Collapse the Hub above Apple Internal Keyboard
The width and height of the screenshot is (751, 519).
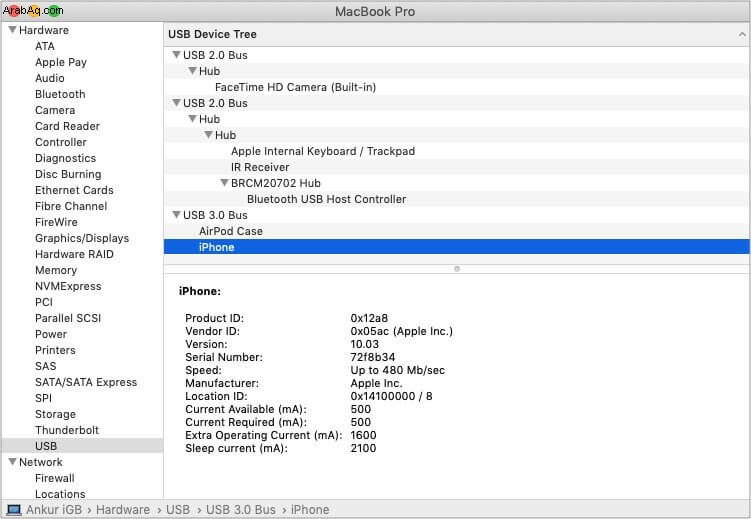(208, 135)
